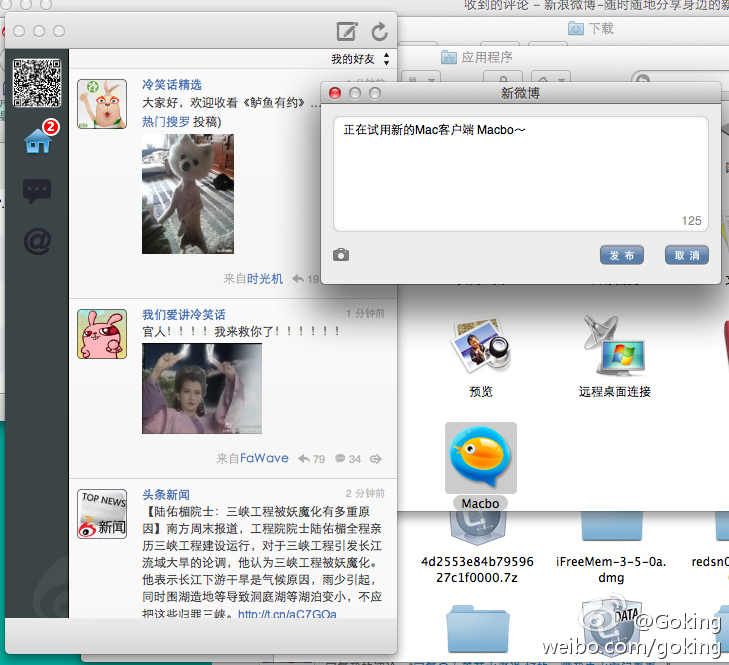Click the pink rabbit avatar

[102, 334]
